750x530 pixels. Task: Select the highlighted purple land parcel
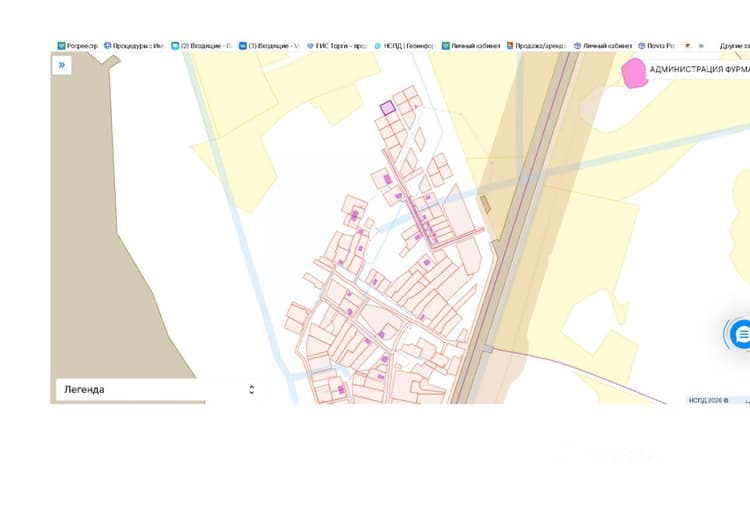tap(387, 108)
